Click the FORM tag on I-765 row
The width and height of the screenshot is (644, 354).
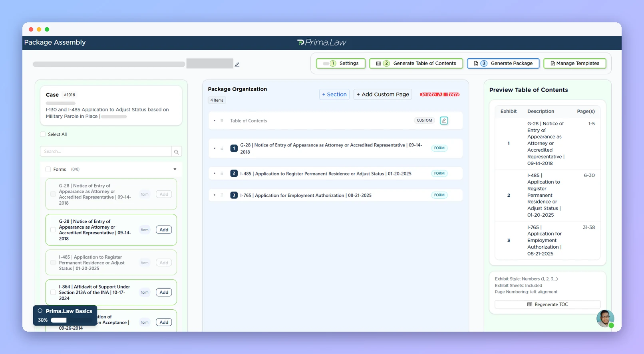(x=439, y=195)
